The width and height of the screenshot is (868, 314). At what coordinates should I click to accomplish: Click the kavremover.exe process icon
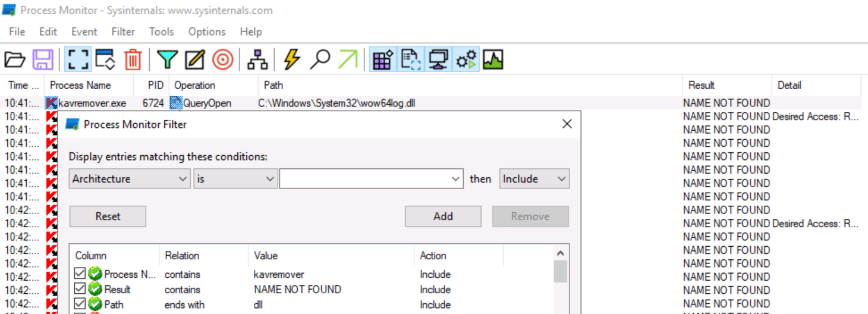pos(52,103)
